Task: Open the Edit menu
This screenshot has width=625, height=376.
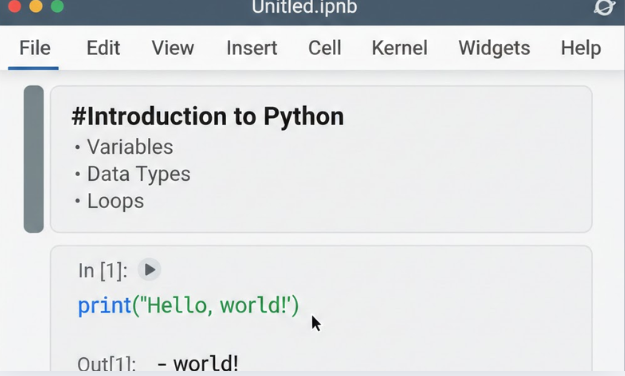Action: point(103,48)
